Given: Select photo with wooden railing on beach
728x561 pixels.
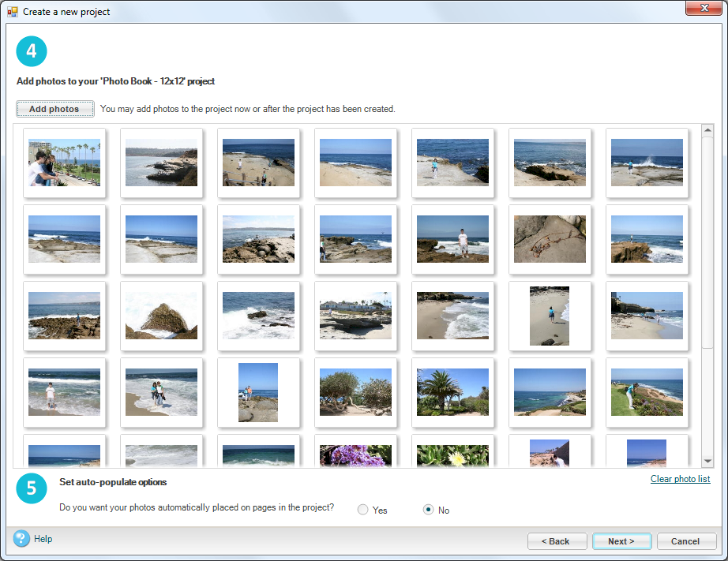Looking at the screenshot, I should (258, 163).
